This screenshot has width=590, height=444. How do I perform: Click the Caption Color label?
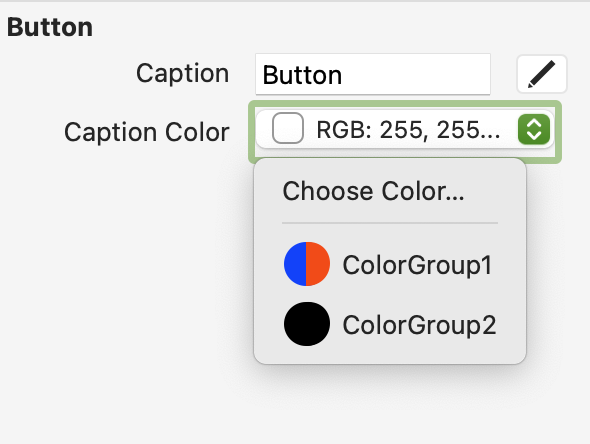pos(147,132)
